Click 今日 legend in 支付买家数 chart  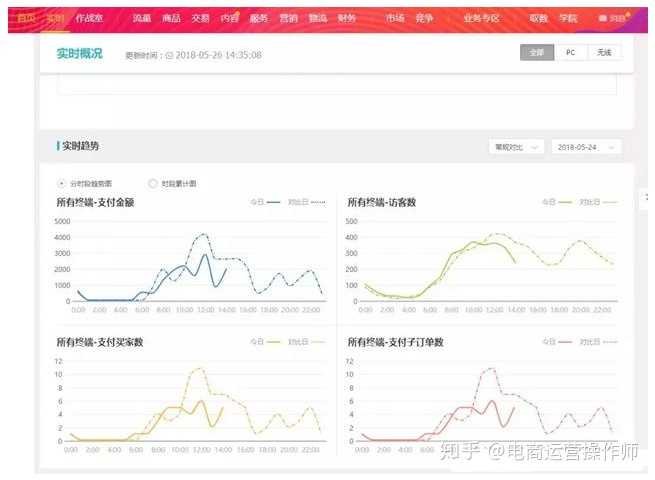(261, 342)
